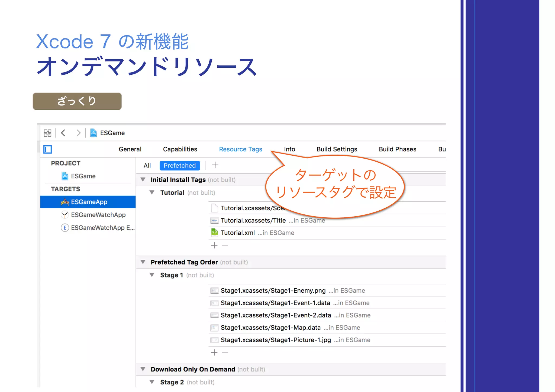Toggle the project/targets list sidebar icon
This screenshot has height=392, width=555.
pyautogui.click(x=48, y=149)
